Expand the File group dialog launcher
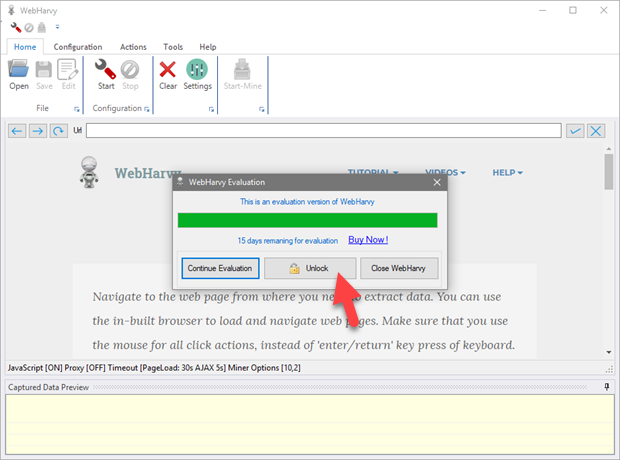 tap(78, 108)
